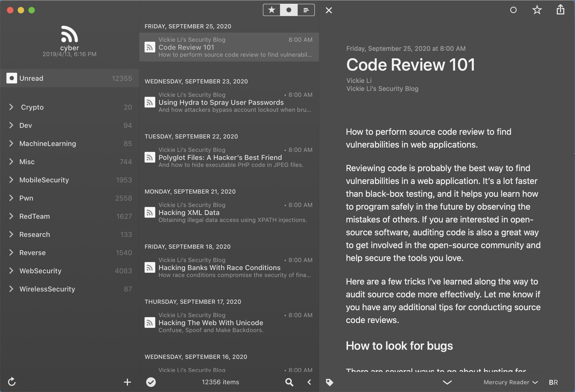The width and height of the screenshot is (575, 392).
Task: Switch filter to all items list
Action: pyautogui.click(x=306, y=10)
